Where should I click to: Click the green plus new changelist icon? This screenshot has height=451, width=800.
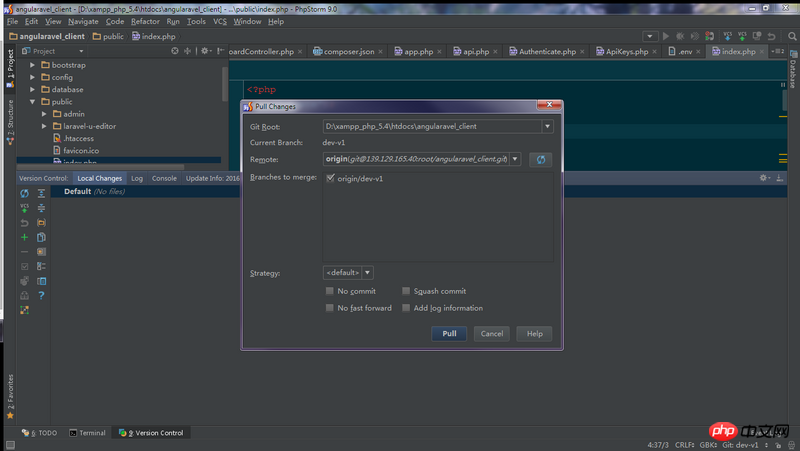pos(24,237)
